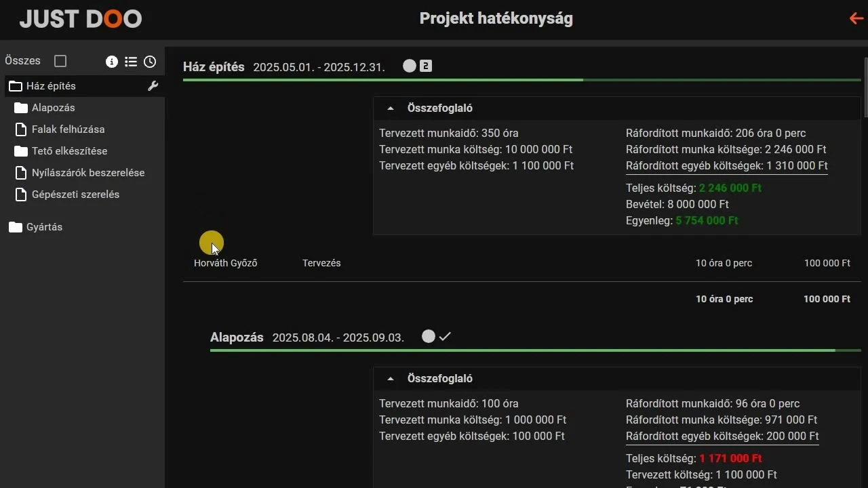Click the document icon beside Falak felhúzása
The height and width of the screenshot is (488, 868).
[x=20, y=129]
